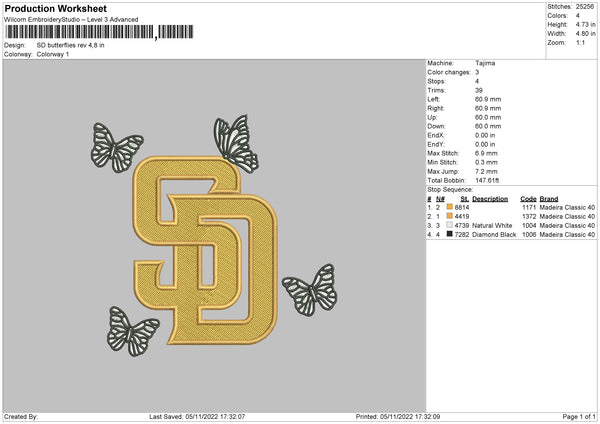Click the "Brand" column header
600x424 pixels.
(x=549, y=199)
